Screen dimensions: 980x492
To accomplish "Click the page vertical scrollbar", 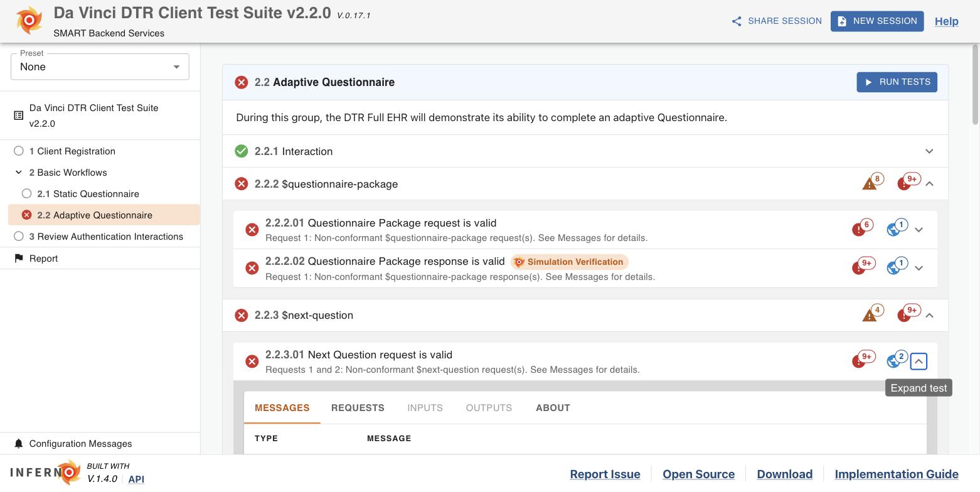I will pyautogui.click(x=975, y=85).
